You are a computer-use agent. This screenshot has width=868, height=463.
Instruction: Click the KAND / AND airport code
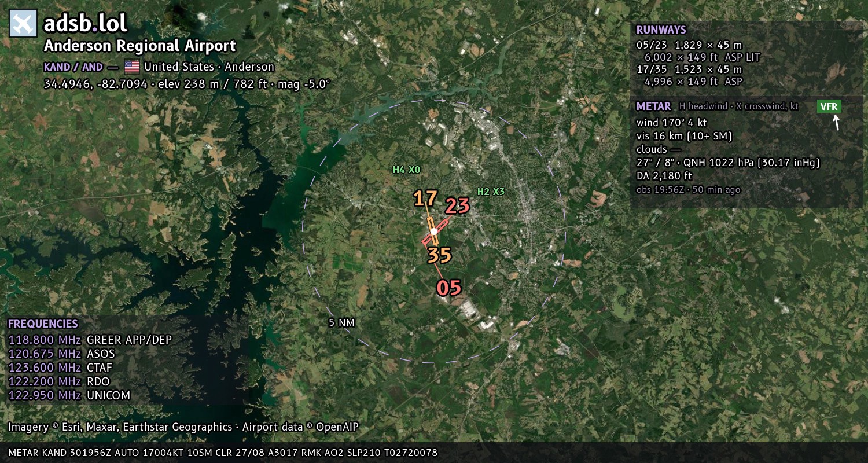point(73,67)
